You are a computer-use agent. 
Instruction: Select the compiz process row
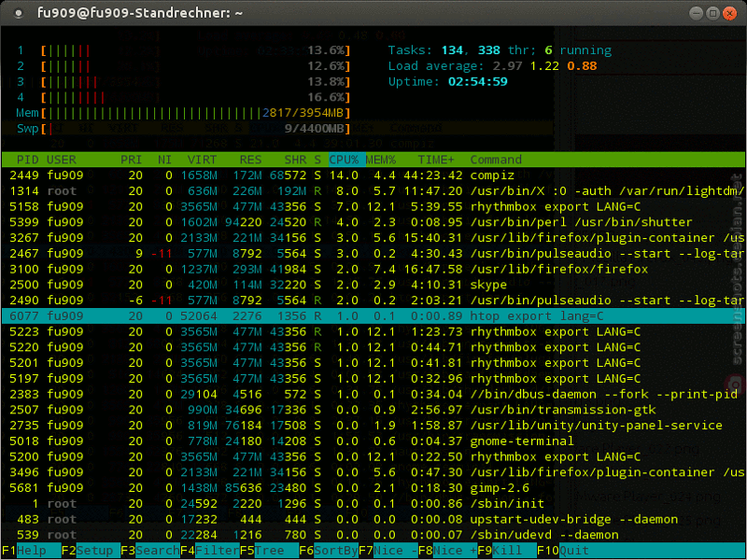coord(373,175)
